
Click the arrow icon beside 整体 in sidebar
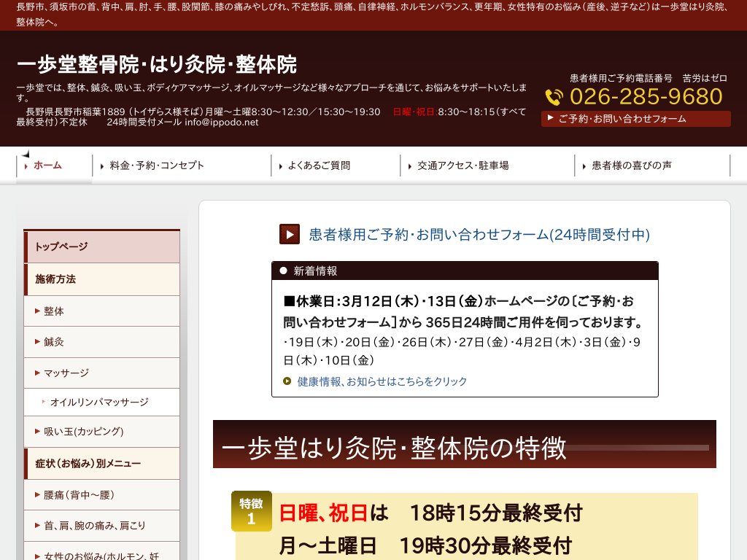pyautogui.click(x=37, y=311)
